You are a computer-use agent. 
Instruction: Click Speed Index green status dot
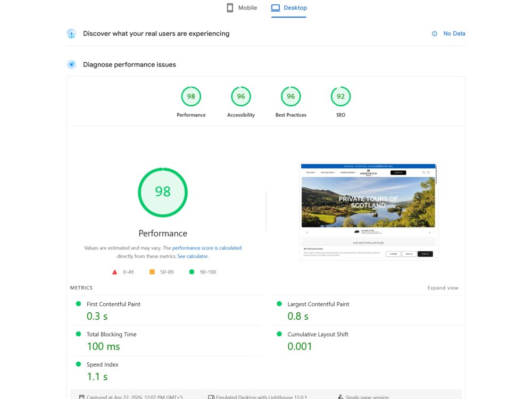click(x=78, y=364)
